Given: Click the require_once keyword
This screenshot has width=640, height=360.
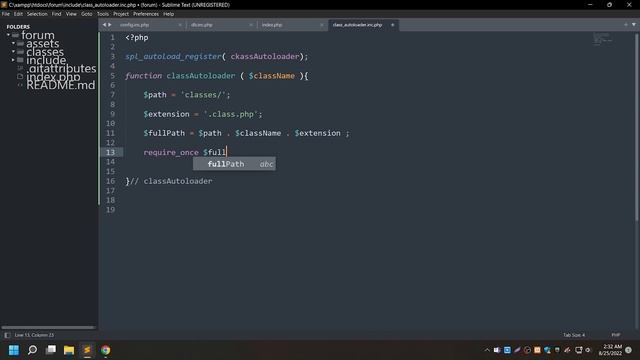Looking at the screenshot, I should pyautogui.click(x=171, y=152).
